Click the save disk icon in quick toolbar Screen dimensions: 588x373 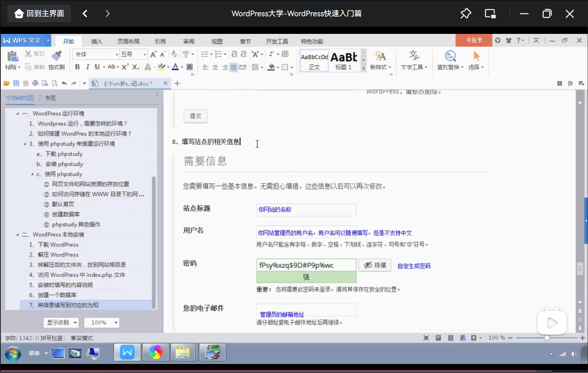(16, 83)
